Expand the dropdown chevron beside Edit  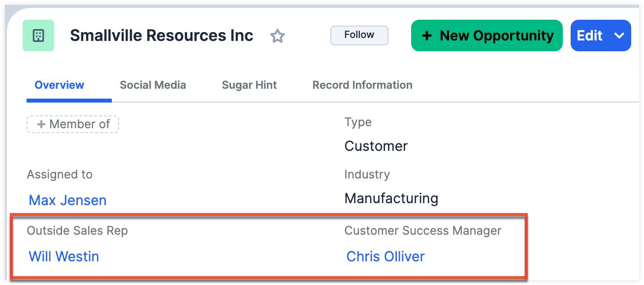(619, 36)
